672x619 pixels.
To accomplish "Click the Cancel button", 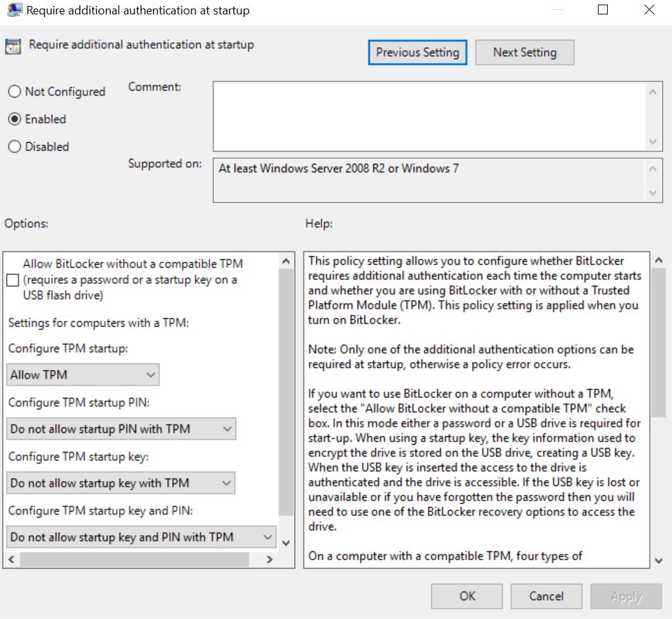I will [546, 596].
